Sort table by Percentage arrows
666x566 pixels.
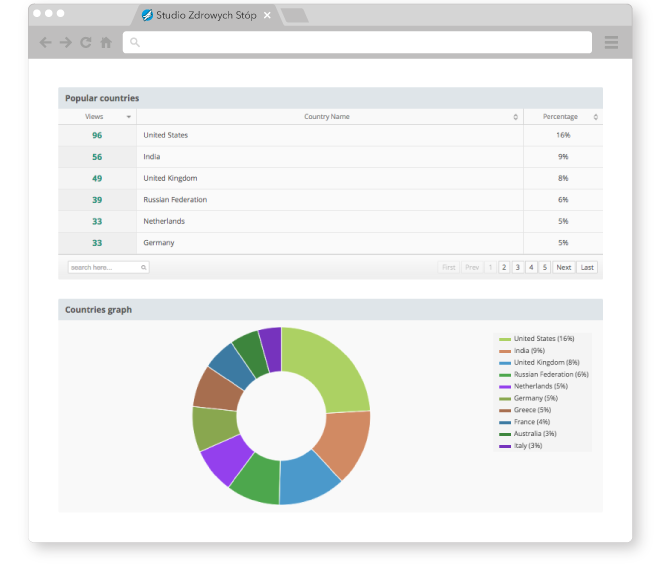595,117
